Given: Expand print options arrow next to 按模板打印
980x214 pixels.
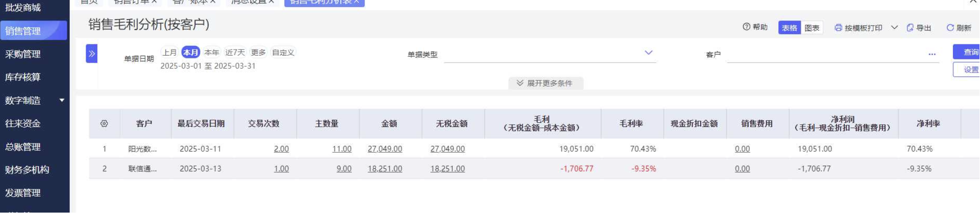Looking at the screenshot, I should click(x=894, y=28).
